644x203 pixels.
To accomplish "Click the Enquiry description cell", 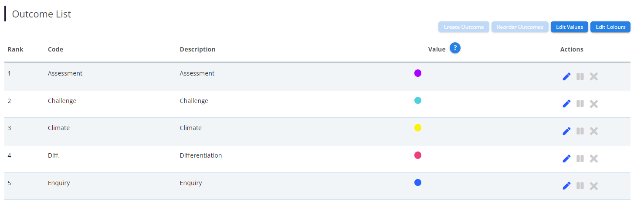I will coord(191,183).
